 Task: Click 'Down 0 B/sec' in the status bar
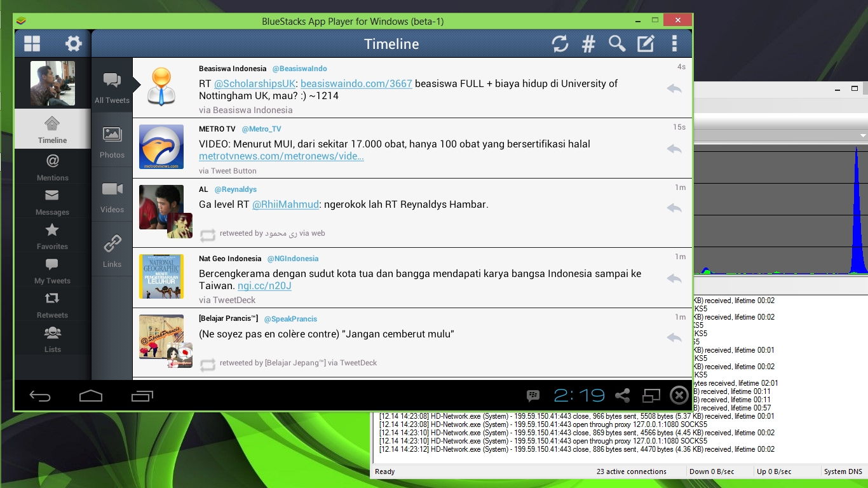(x=712, y=471)
